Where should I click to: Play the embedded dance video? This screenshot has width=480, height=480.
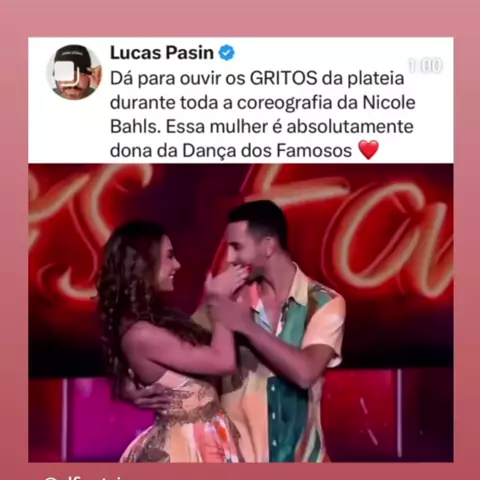(241, 313)
